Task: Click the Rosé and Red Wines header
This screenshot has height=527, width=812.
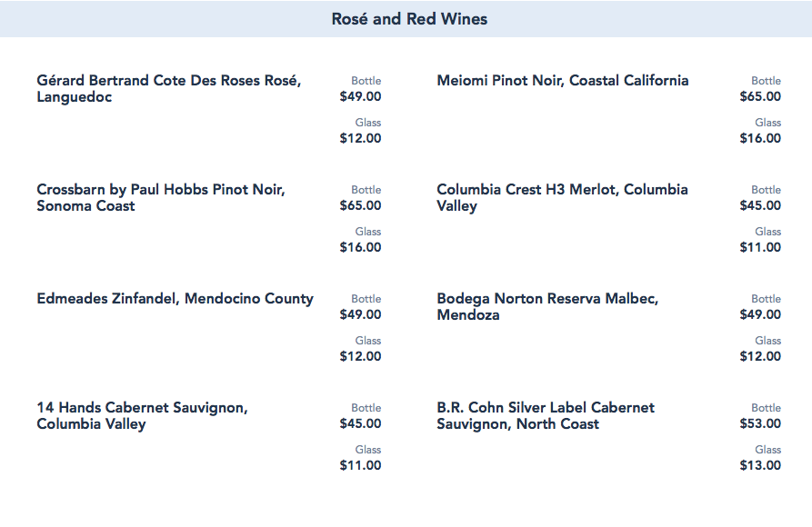Action: [x=409, y=19]
